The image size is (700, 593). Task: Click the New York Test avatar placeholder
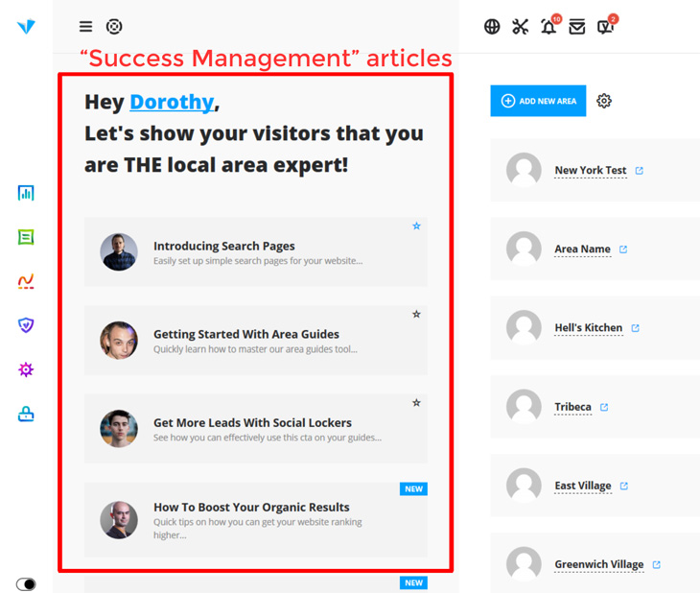pyautogui.click(x=525, y=170)
